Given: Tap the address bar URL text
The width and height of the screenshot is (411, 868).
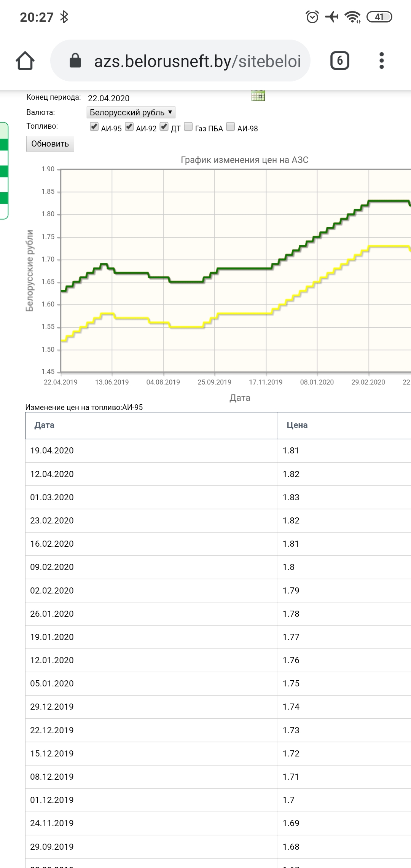Looking at the screenshot, I should click(x=197, y=61).
